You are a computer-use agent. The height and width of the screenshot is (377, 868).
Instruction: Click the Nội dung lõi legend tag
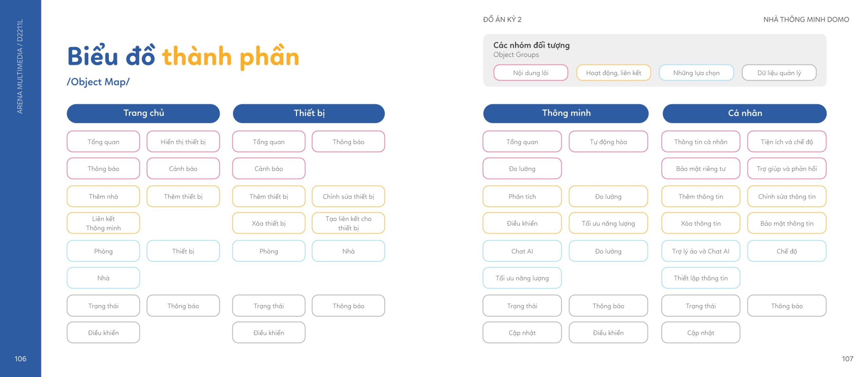click(531, 72)
